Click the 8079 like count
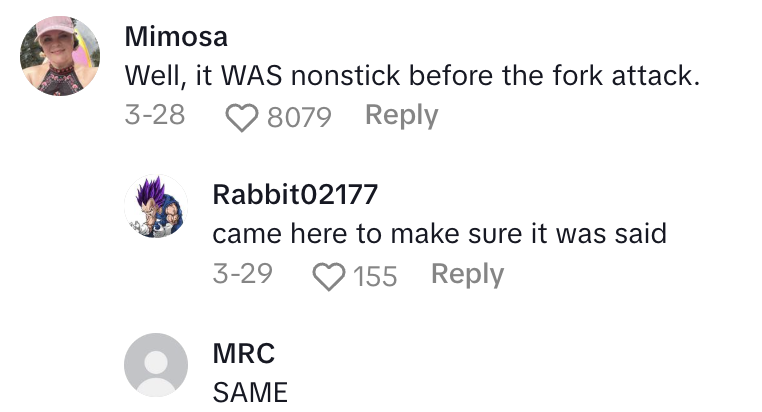762x412 pixels. pos(299,117)
